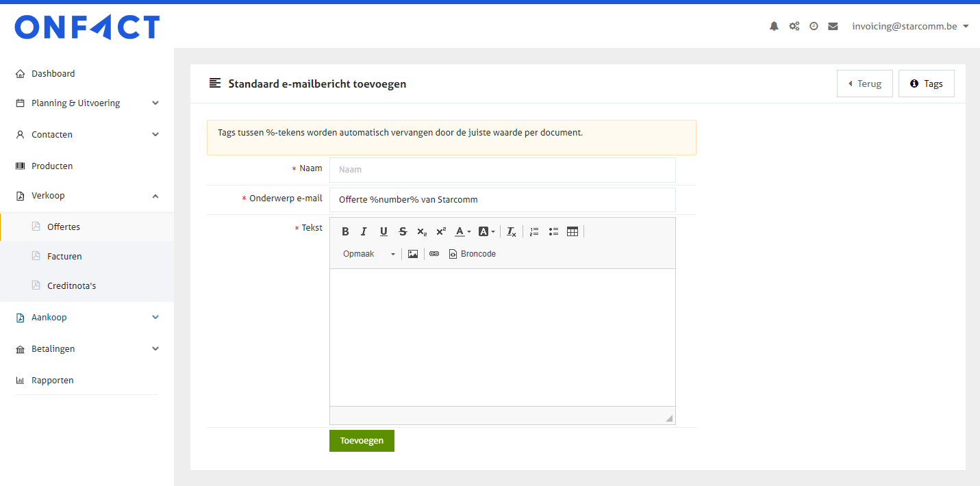Open the invoicing@starcomm.be account menu
Image resolution: width=980 pixels, height=486 pixels.
(909, 27)
